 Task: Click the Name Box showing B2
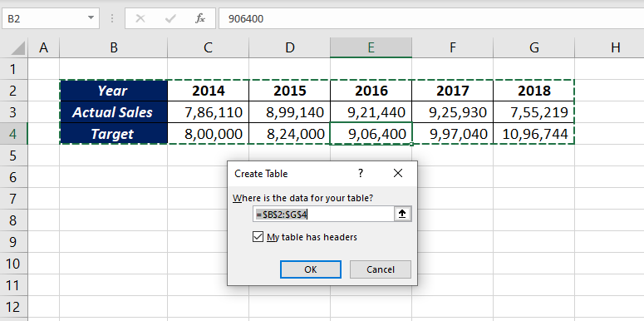click(x=45, y=19)
